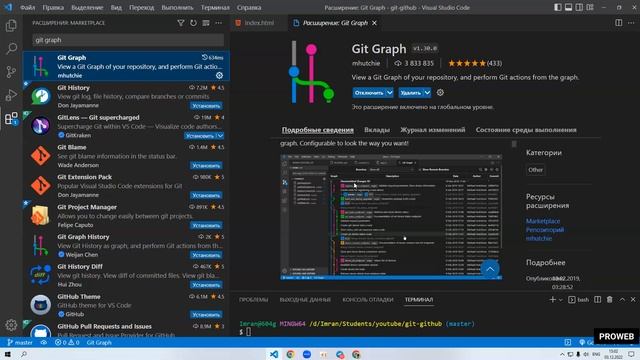Open the Run and Debug view
Image resolution: width=640 pixels, height=360 pixels.
tap(11, 95)
